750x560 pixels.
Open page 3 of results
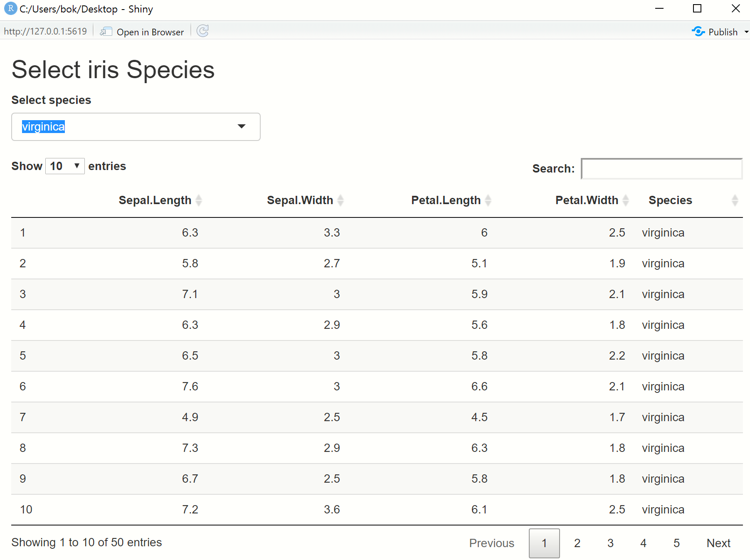610,543
